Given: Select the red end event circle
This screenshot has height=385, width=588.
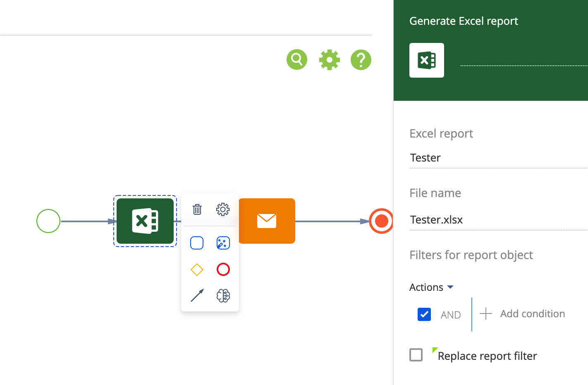Looking at the screenshot, I should click(381, 221).
